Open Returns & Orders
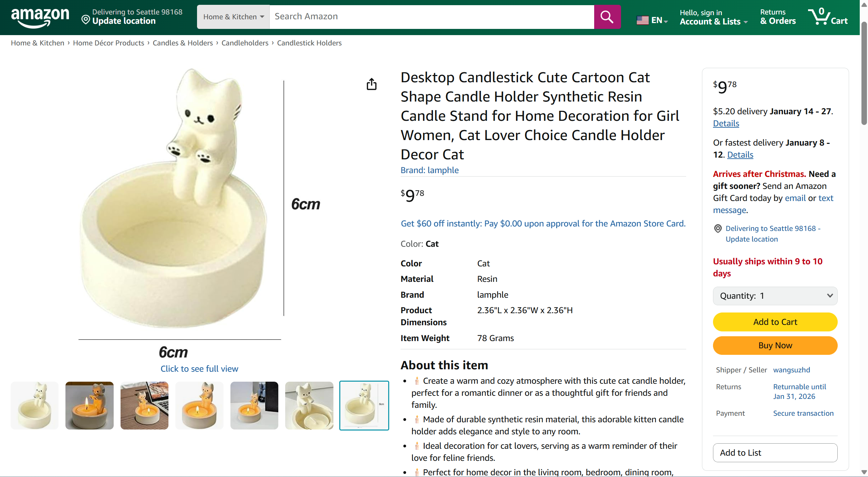This screenshot has width=868, height=477. pos(778,17)
